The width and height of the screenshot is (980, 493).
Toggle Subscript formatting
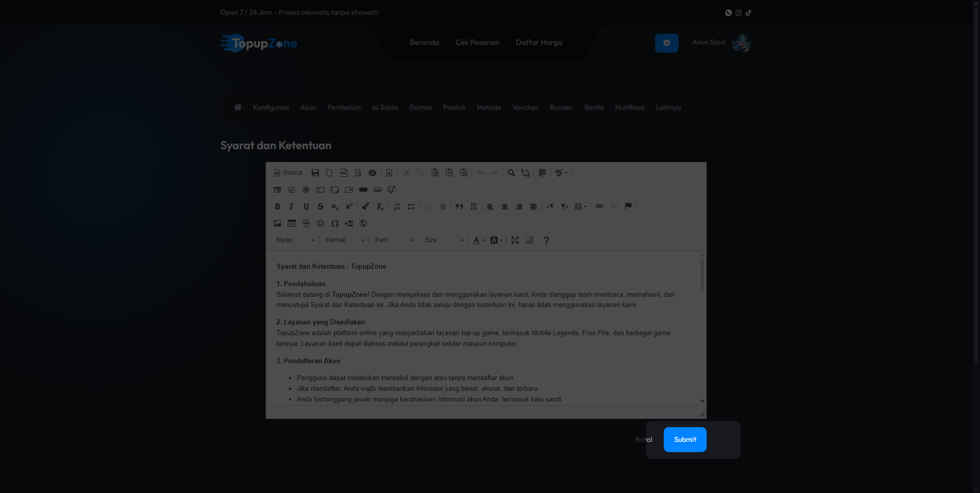tap(335, 206)
